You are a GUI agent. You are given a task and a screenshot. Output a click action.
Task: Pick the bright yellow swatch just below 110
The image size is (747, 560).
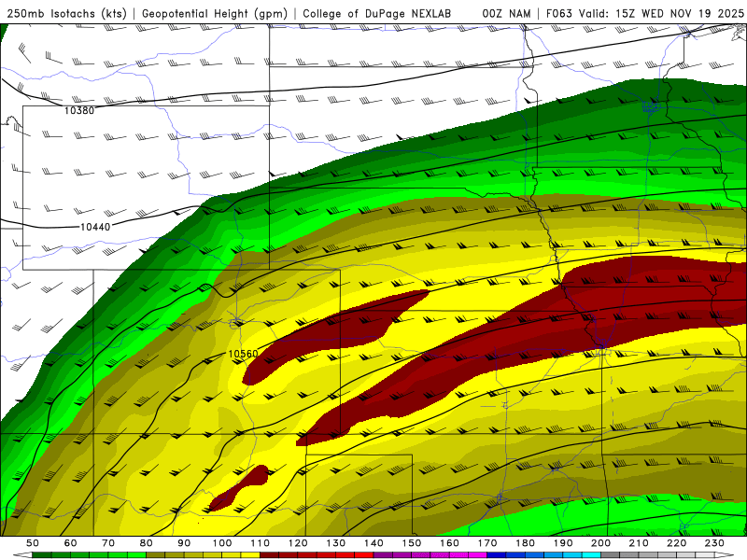point(250,555)
